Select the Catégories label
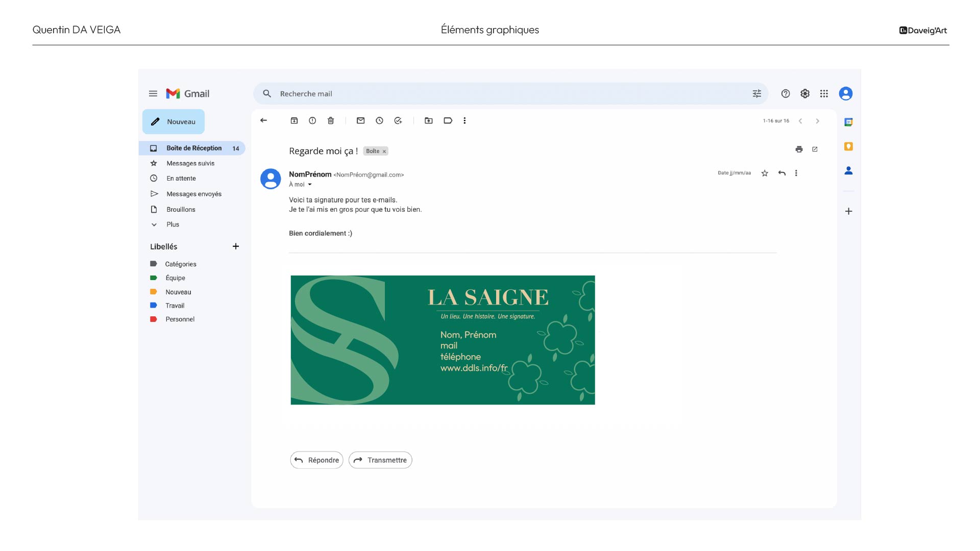 (181, 264)
